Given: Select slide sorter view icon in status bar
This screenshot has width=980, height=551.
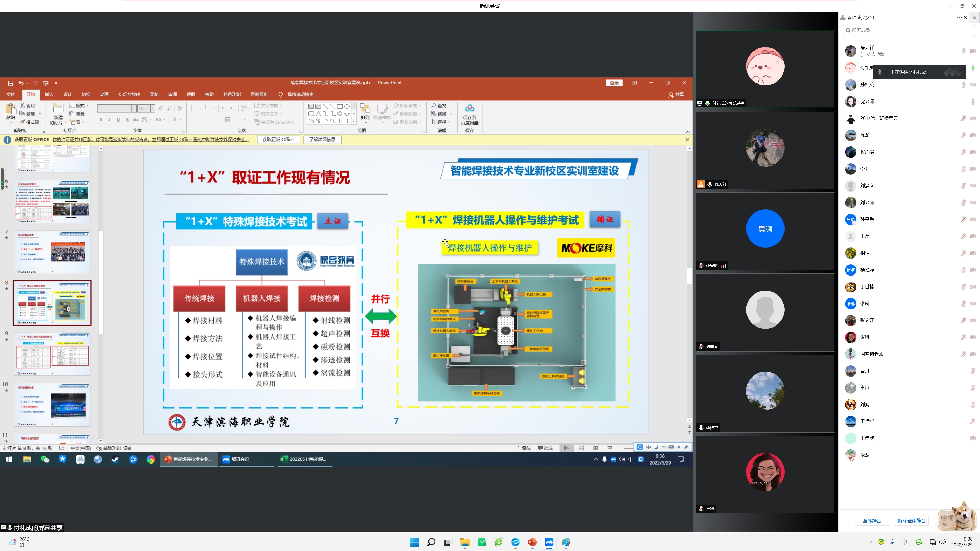Looking at the screenshot, I should pyautogui.click(x=581, y=448).
